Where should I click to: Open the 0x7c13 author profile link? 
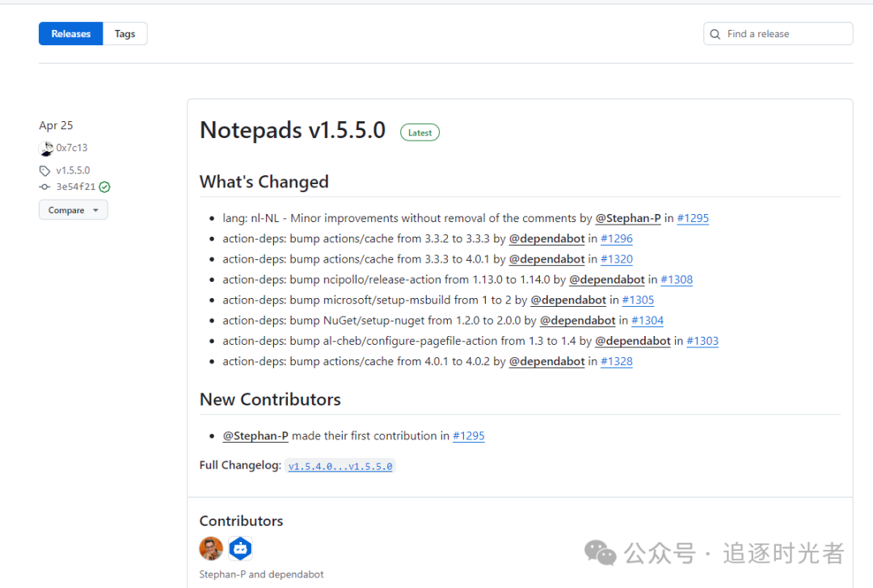[x=72, y=148]
